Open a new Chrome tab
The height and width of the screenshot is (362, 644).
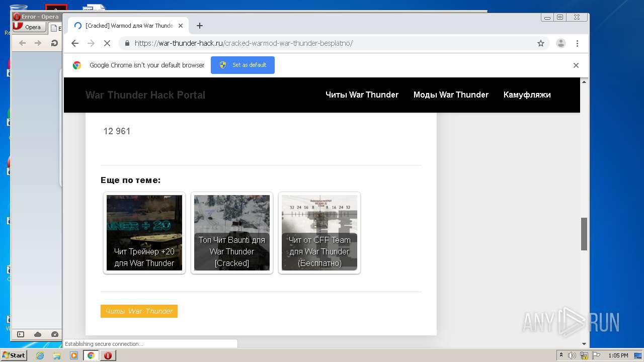(x=200, y=26)
